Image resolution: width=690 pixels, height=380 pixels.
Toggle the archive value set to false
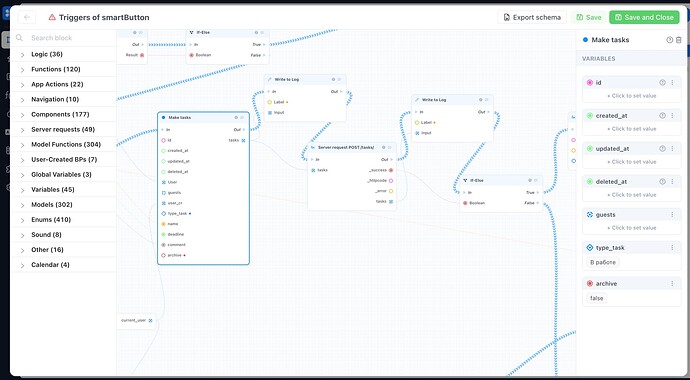click(x=597, y=298)
